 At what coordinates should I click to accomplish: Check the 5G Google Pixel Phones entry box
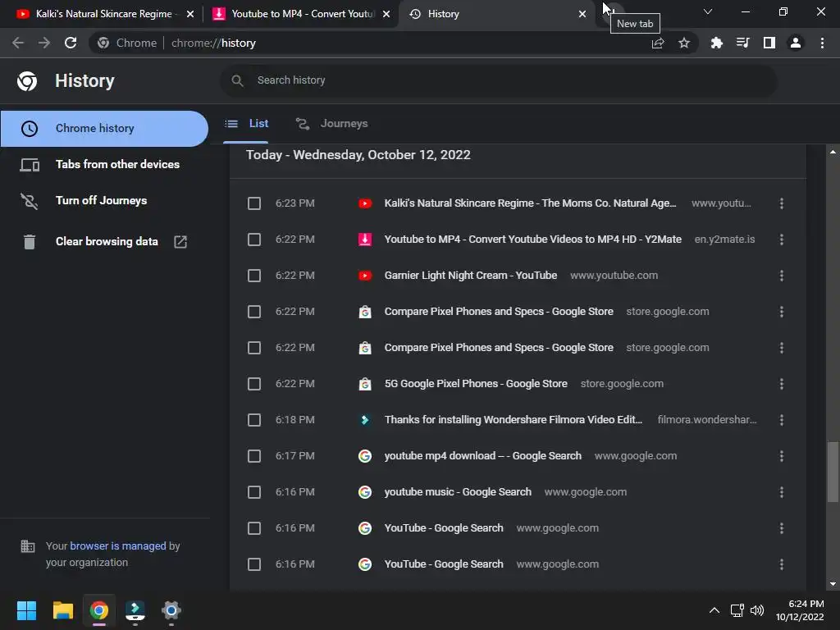click(x=254, y=384)
